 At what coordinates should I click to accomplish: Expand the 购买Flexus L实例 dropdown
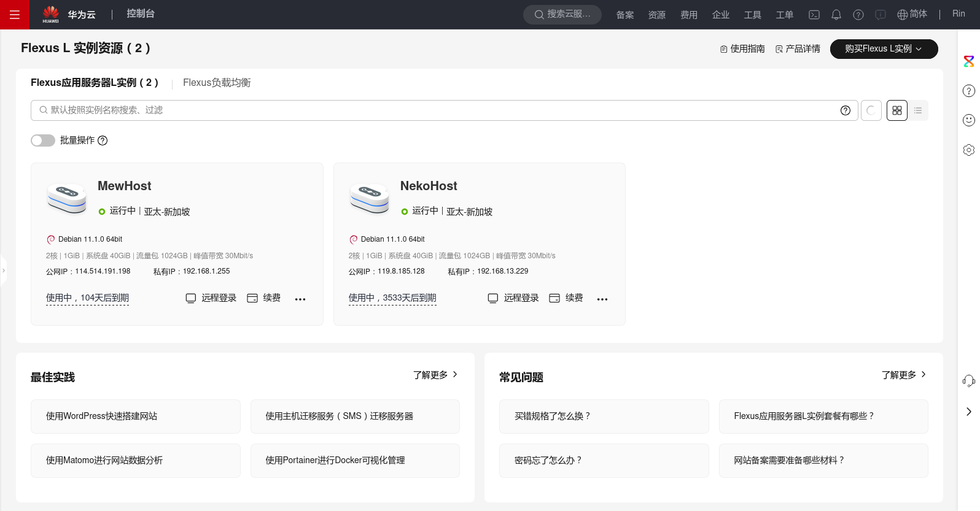point(884,49)
